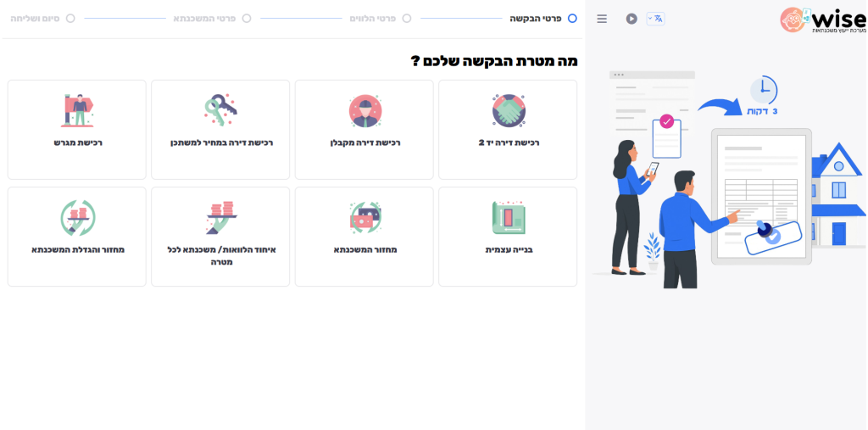Viewport: 868px width, 430px height.
Task: Open the hamburger menu
Action: point(602,19)
